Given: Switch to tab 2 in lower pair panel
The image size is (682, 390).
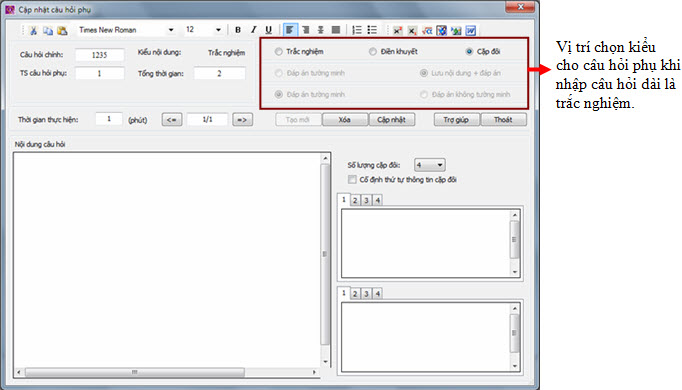Looking at the screenshot, I should pyautogui.click(x=355, y=293).
